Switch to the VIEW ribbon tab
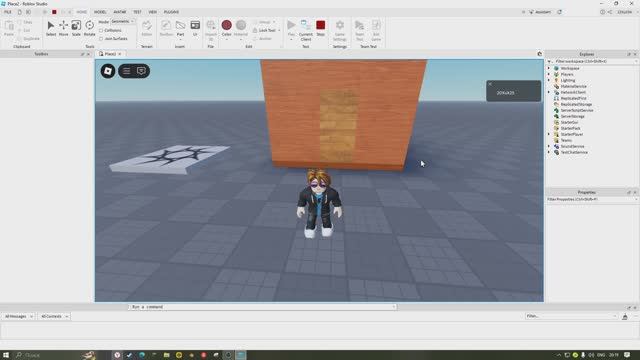Image resolution: width=640 pixels, height=360 pixels. pos(153,12)
